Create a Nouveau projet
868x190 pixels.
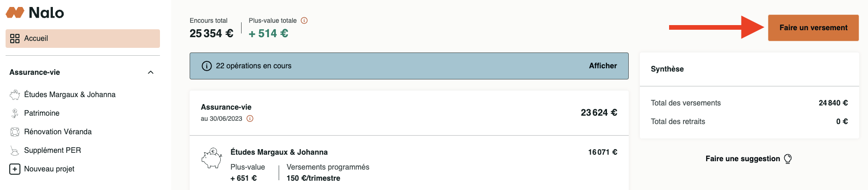coord(49,169)
